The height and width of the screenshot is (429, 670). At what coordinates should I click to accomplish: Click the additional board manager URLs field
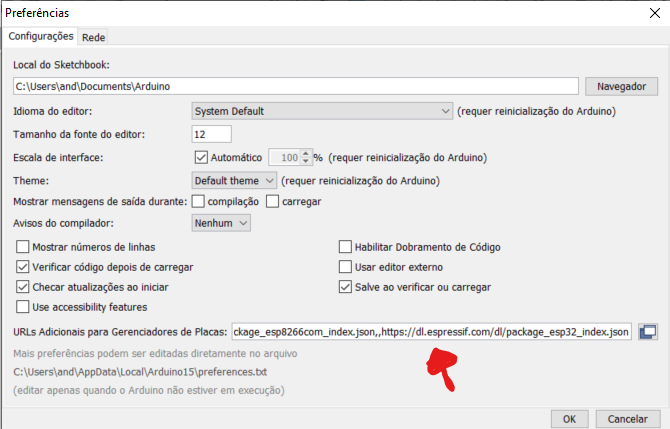432,332
